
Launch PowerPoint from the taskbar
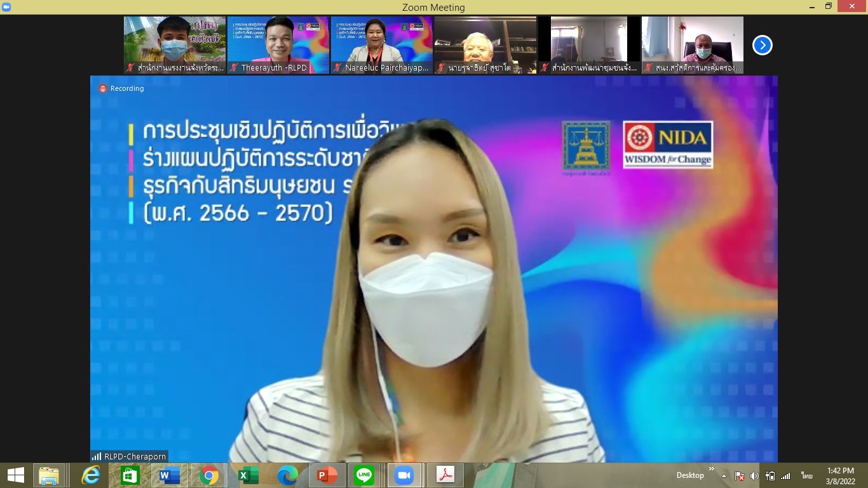(327, 475)
